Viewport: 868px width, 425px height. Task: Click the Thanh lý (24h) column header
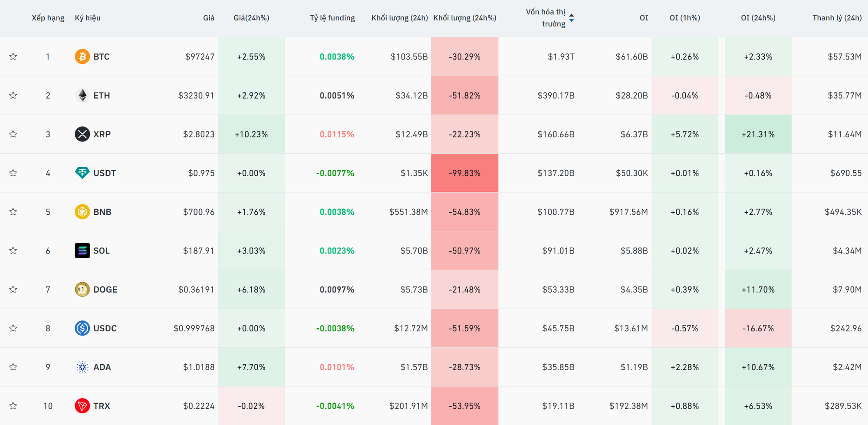[837, 18]
